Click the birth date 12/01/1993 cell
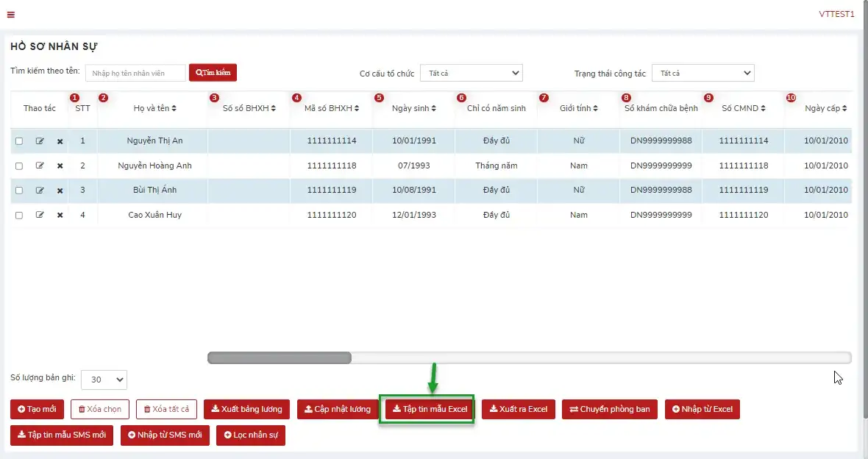The width and height of the screenshot is (868, 459). point(414,215)
